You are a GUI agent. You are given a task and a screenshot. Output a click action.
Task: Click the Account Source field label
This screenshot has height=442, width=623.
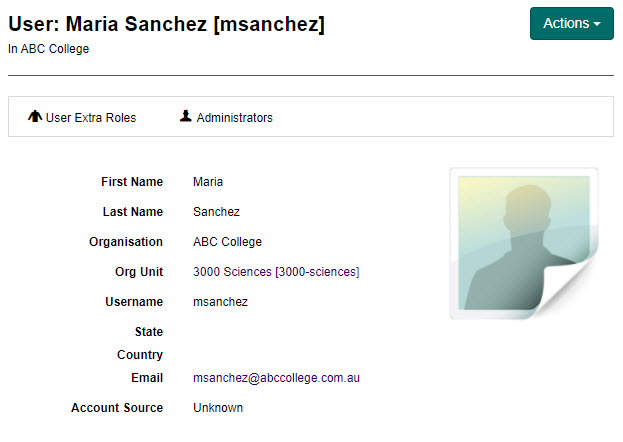[x=116, y=408]
